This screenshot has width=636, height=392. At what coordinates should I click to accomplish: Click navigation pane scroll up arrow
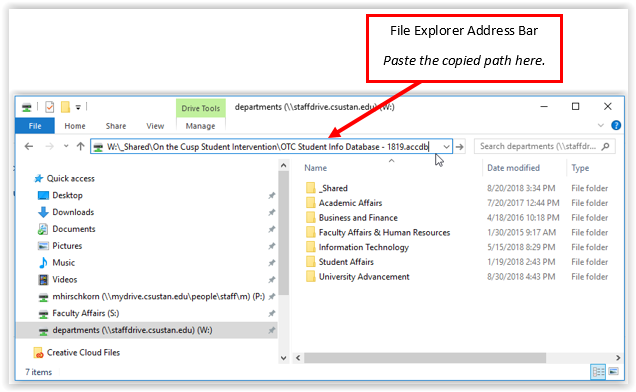coord(284,166)
